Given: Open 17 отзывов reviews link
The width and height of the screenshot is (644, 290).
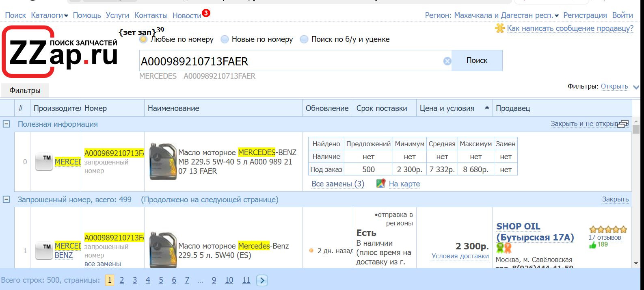Looking at the screenshot, I should [x=605, y=238].
